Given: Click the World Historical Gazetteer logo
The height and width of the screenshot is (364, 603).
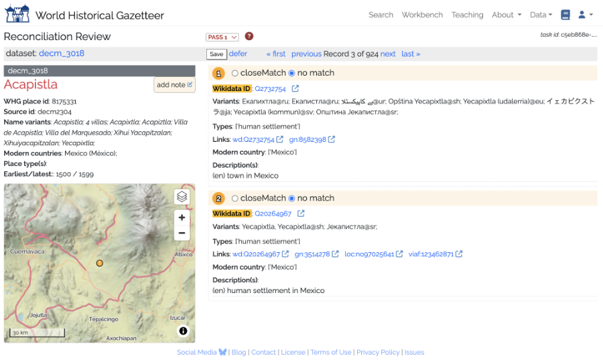Looking at the screenshot, I should [x=17, y=13].
